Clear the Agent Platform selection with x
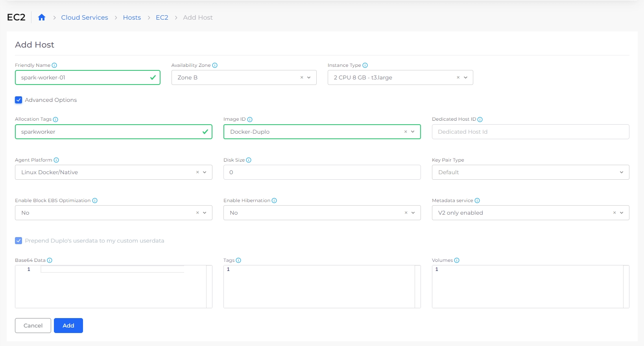Viewport: 644px width, 346px height. (x=197, y=172)
